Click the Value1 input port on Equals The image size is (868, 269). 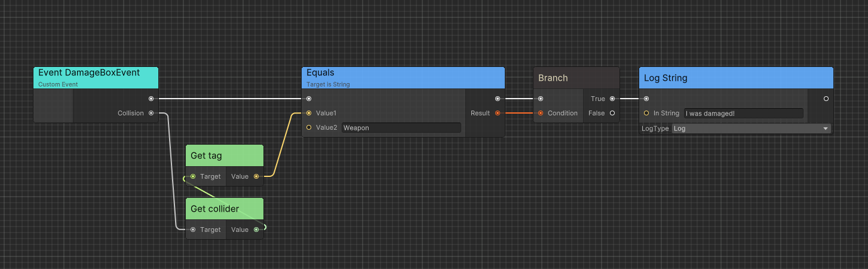point(308,113)
